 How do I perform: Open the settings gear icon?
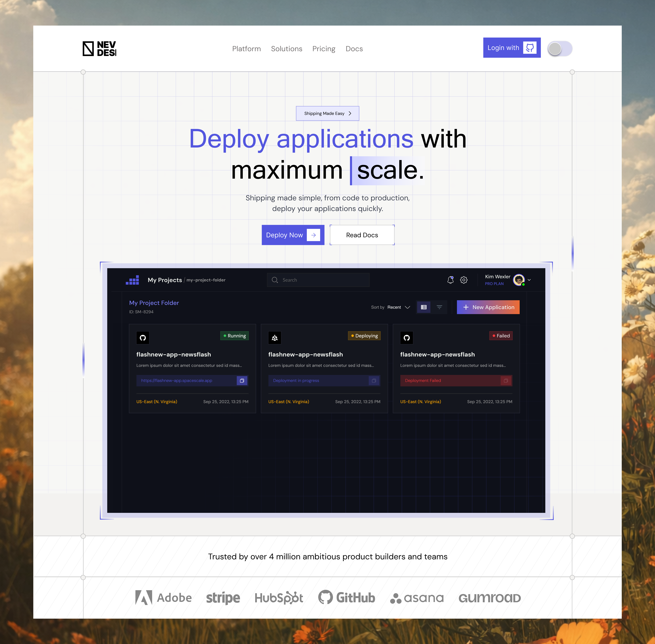point(464,280)
